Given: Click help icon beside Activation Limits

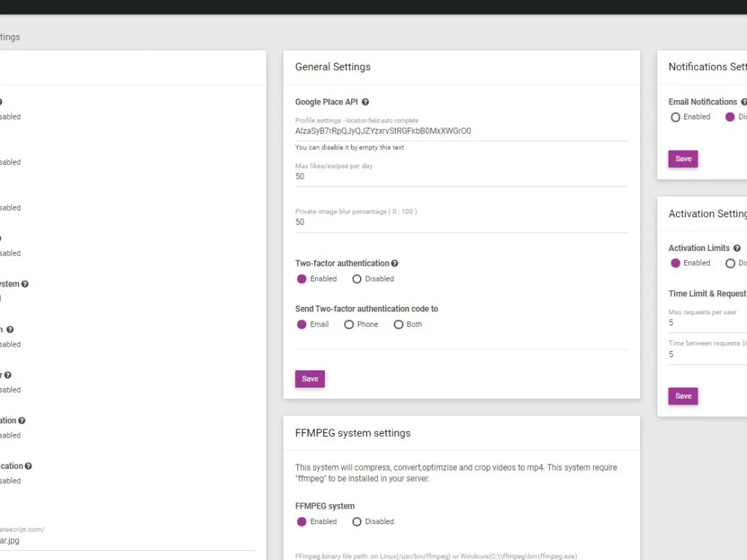Looking at the screenshot, I should (x=737, y=248).
